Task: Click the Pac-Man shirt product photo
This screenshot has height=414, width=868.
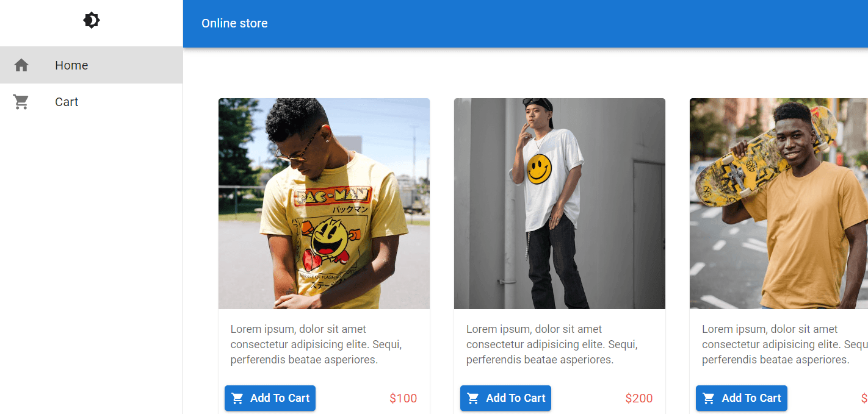Action: tap(324, 203)
